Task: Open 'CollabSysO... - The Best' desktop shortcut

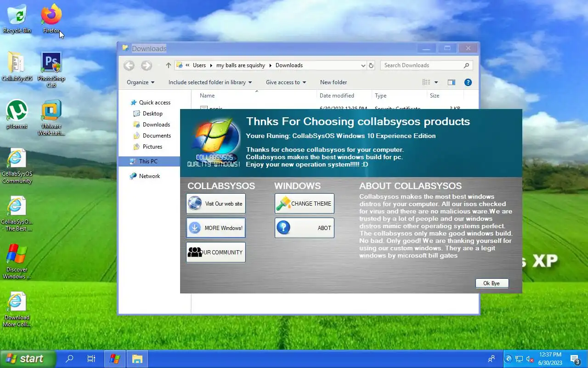Action: click(x=17, y=213)
